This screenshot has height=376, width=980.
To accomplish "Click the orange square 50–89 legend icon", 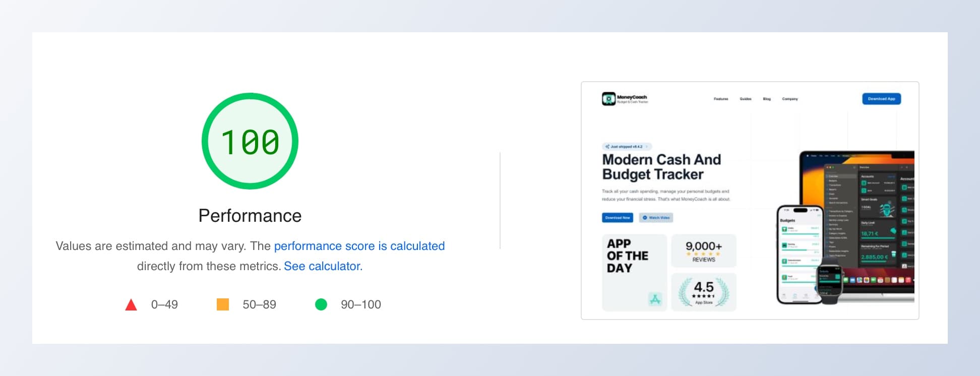I will tap(223, 304).
